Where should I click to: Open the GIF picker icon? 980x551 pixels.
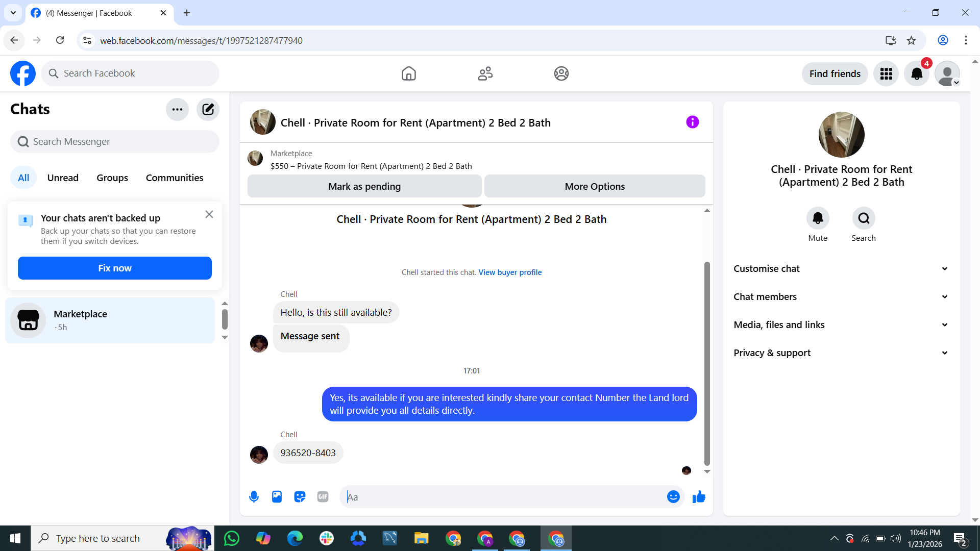[323, 496]
